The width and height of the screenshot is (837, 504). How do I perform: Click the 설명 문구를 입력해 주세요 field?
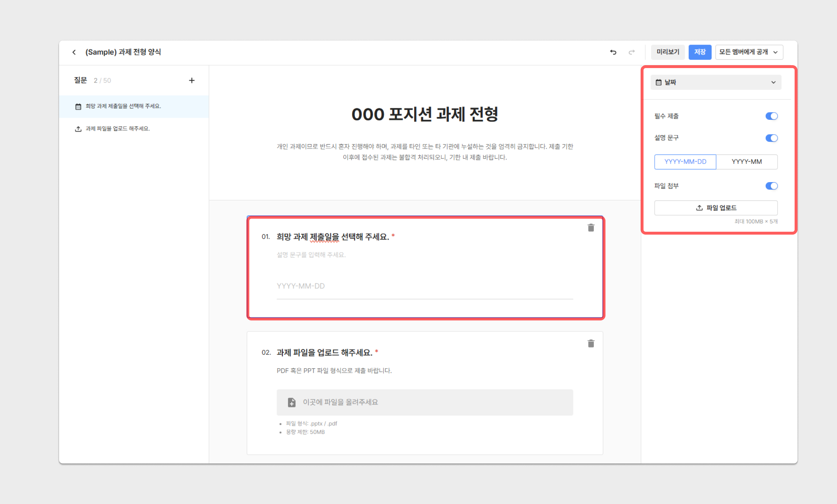[x=311, y=255]
